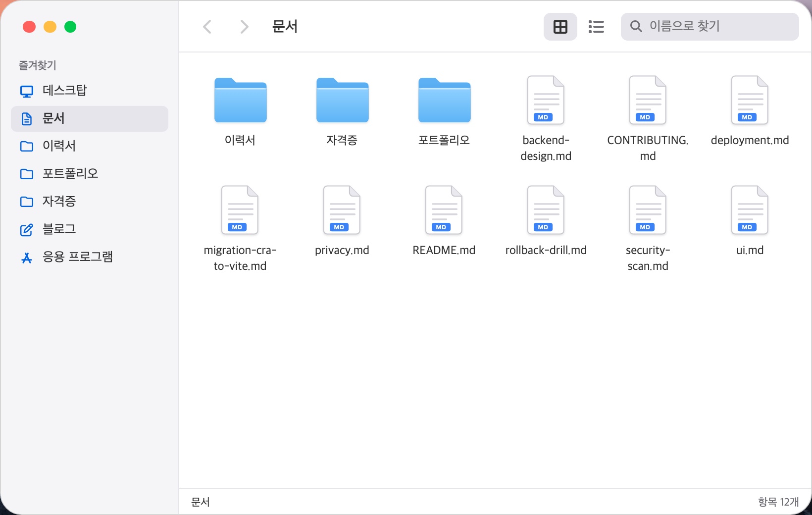Click the 이름으로 찾기 search field

point(710,27)
